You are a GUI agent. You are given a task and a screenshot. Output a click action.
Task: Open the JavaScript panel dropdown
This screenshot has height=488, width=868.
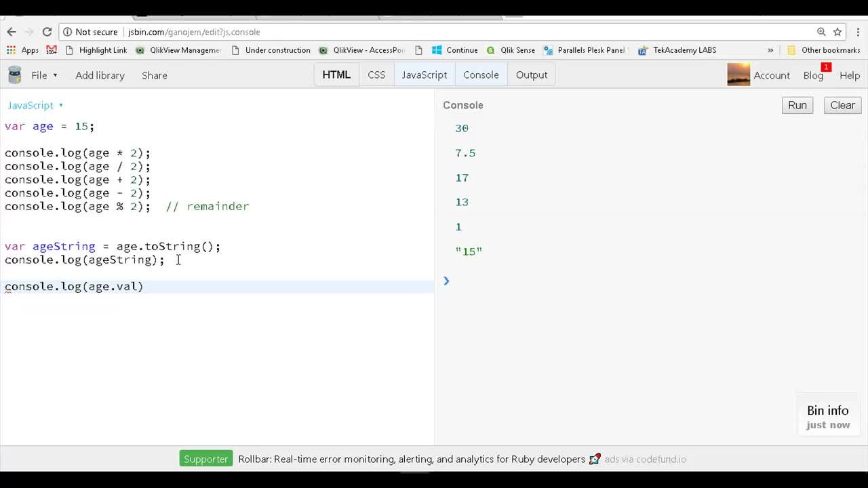[x=34, y=105]
